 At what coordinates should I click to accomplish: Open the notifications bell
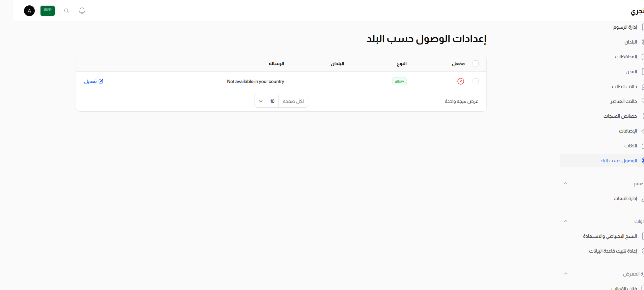pos(82,11)
